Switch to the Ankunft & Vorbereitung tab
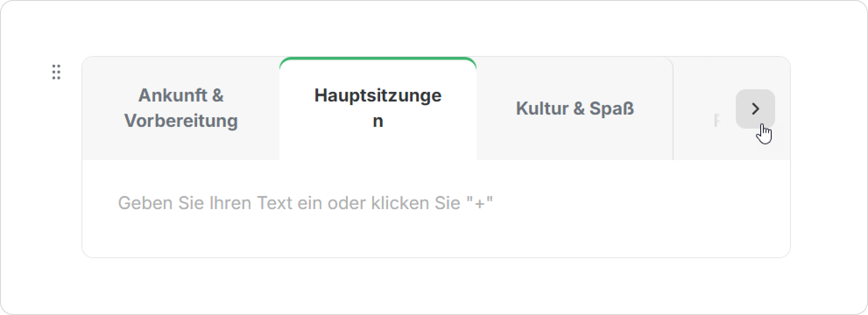Screen dimensions: 868x315 [x=181, y=108]
